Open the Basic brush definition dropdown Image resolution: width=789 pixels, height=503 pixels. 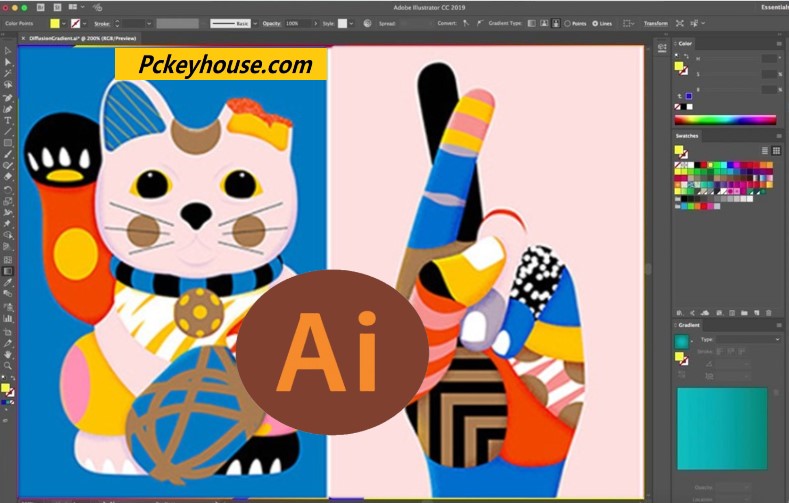pos(255,24)
